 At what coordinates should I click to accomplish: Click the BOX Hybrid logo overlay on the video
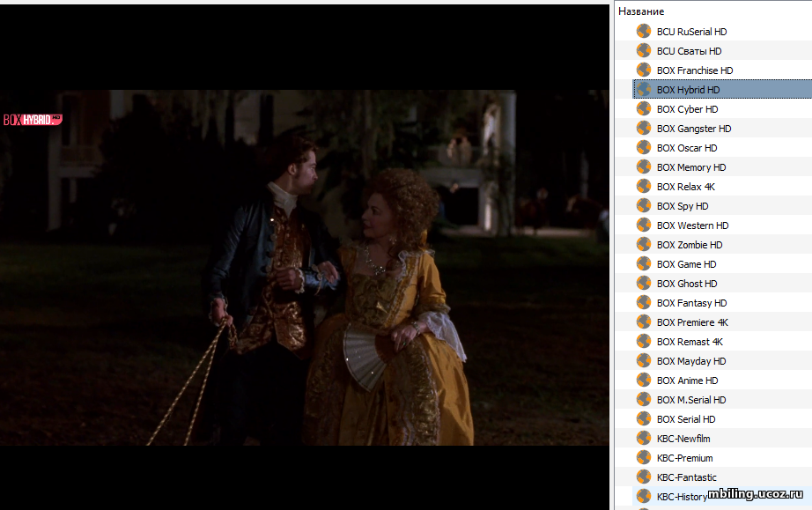point(33,120)
